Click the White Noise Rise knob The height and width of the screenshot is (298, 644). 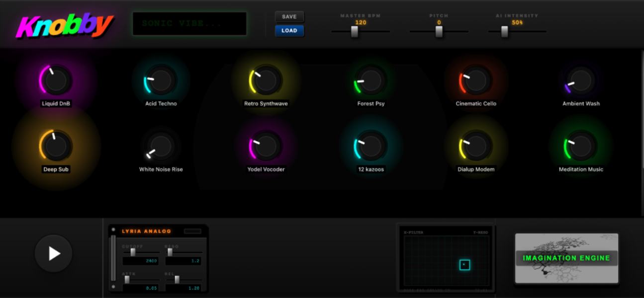161,146
